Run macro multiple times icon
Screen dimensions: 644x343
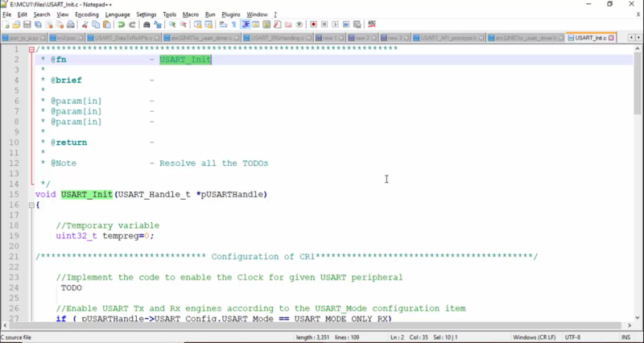coord(346,25)
